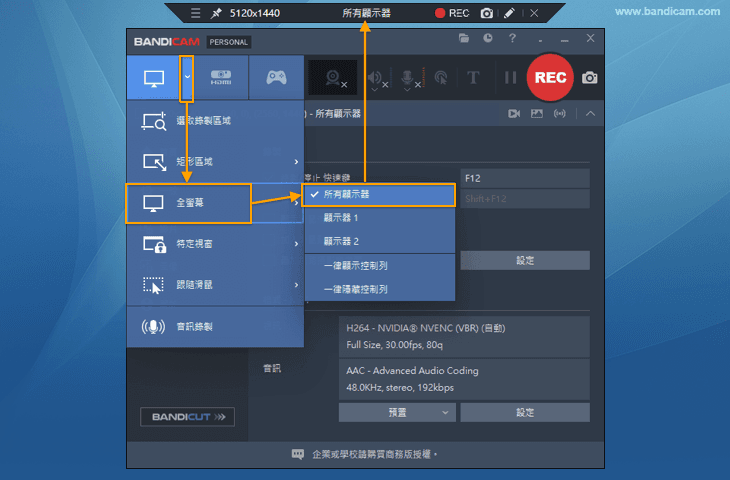The image size is (730, 480).
Task: Click the 企業或學校請購買商務版授權 notice
Action: [374, 454]
